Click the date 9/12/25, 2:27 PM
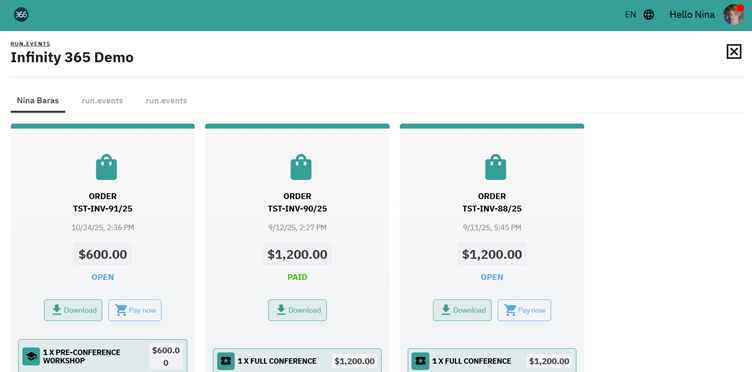Screen dimensions: 752x372 point(297,228)
